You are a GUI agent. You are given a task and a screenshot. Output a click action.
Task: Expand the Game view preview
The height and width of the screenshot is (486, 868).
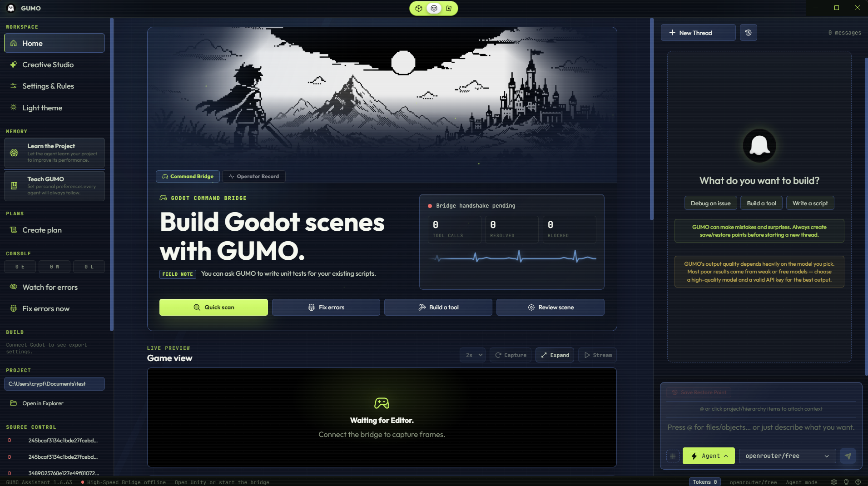(x=555, y=355)
